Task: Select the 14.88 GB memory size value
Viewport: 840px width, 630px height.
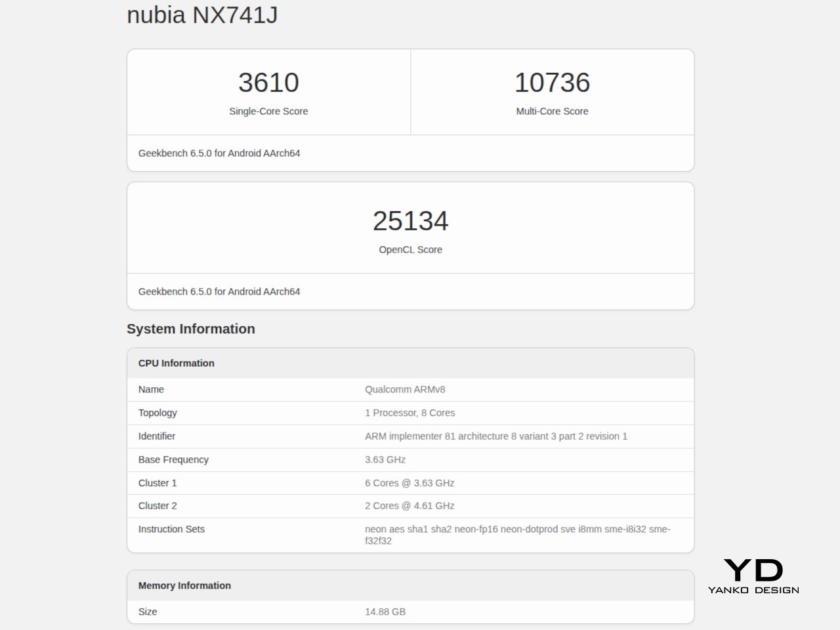Action: pos(385,612)
